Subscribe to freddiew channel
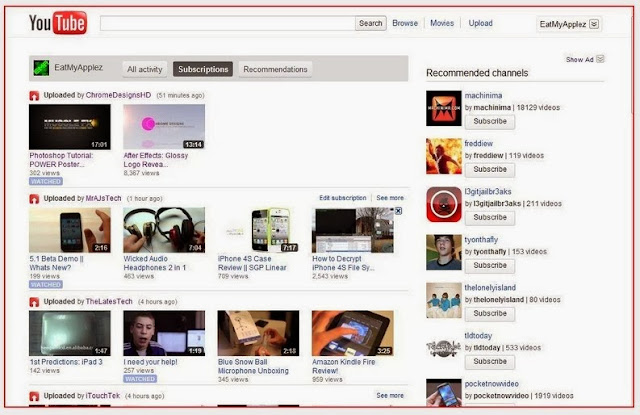Image resolution: width=640 pixels, height=415 pixels. pos(490,169)
